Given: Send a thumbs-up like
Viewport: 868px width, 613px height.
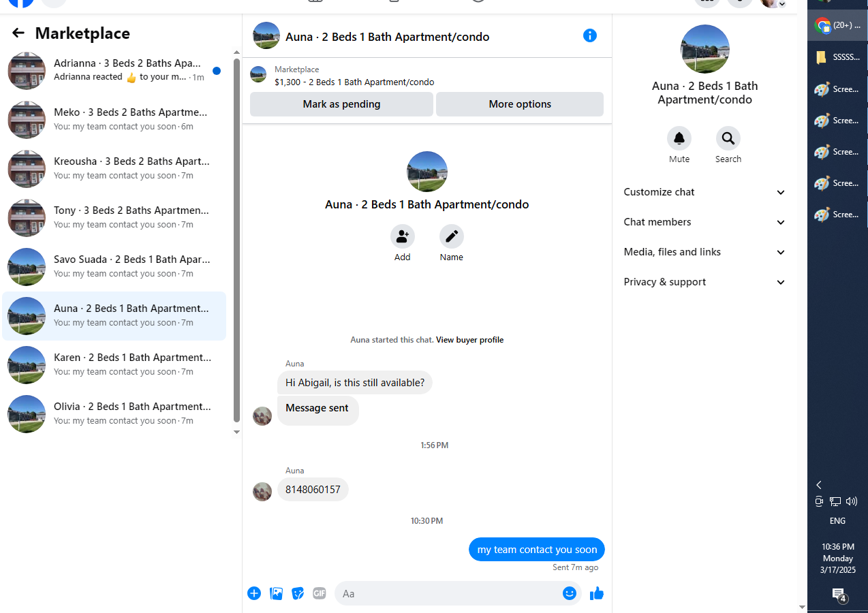Looking at the screenshot, I should click(597, 593).
